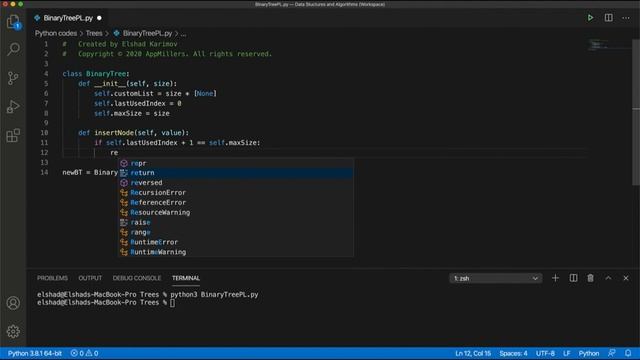Open the Run and Debug view icon
The height and width of the screenshot is (360, 640).
tap(13, 107)
